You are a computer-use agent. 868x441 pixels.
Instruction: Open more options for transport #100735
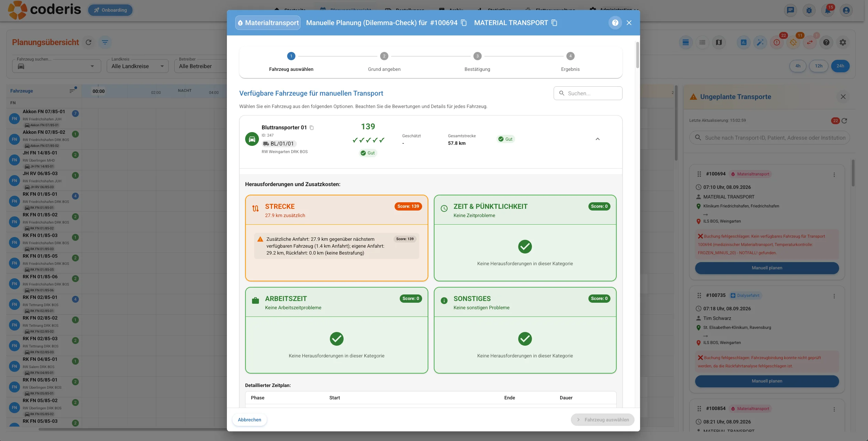point(834,296)
